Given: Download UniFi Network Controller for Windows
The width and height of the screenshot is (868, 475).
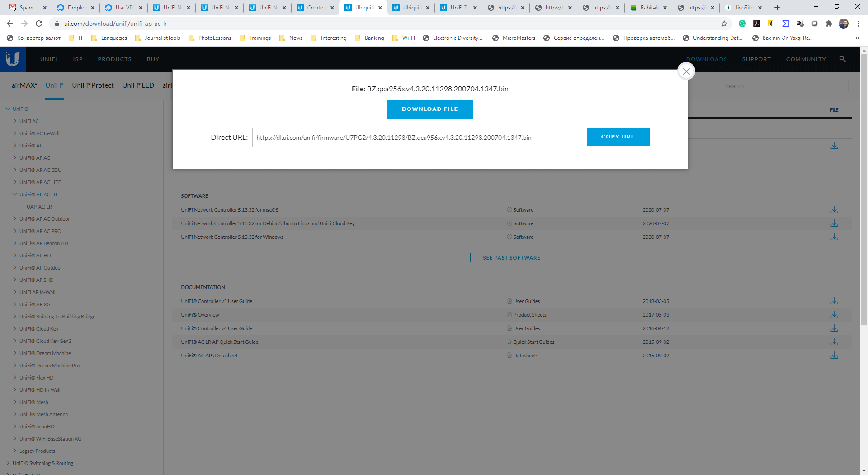Looking at the screenshot, I should pyautogui.click(x=834, y=237).
